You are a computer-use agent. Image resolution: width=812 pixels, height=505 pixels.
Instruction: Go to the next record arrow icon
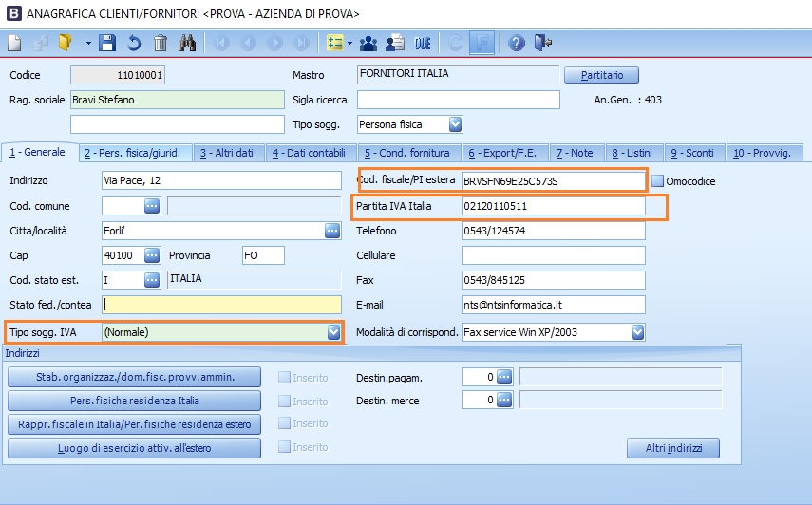click(x=274, y=43)
